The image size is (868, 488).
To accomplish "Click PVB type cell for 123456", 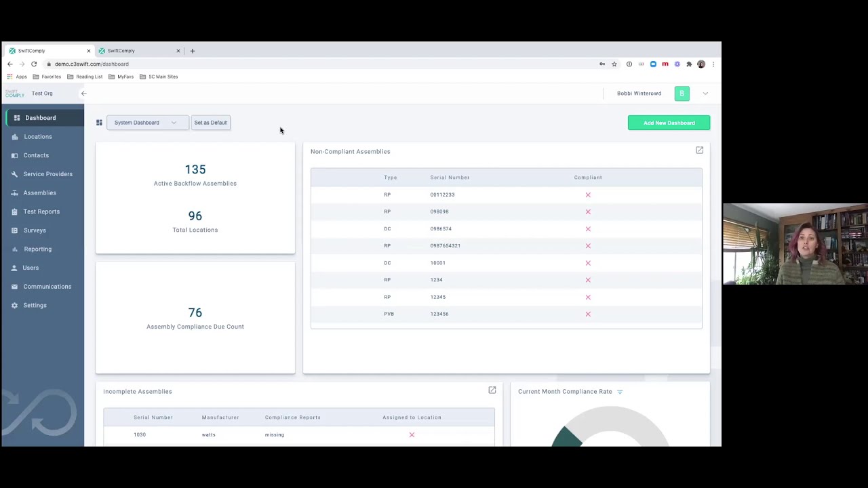I will click(389, 314).
